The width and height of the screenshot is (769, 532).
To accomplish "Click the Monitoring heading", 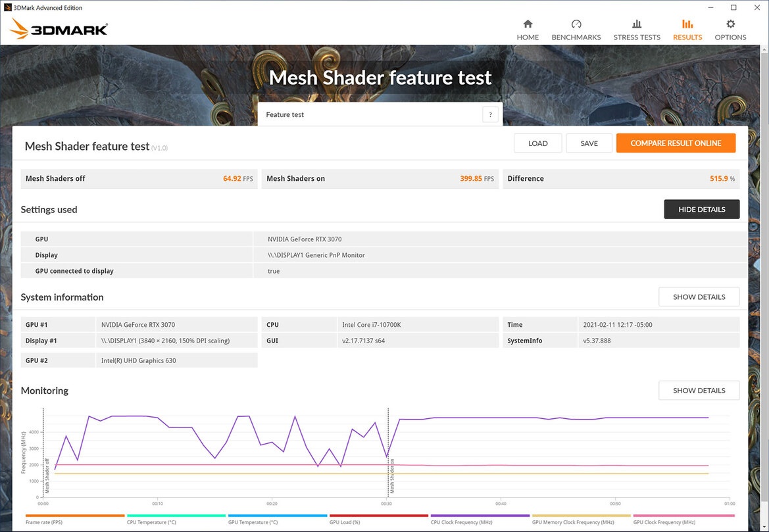I will (45, 391).
